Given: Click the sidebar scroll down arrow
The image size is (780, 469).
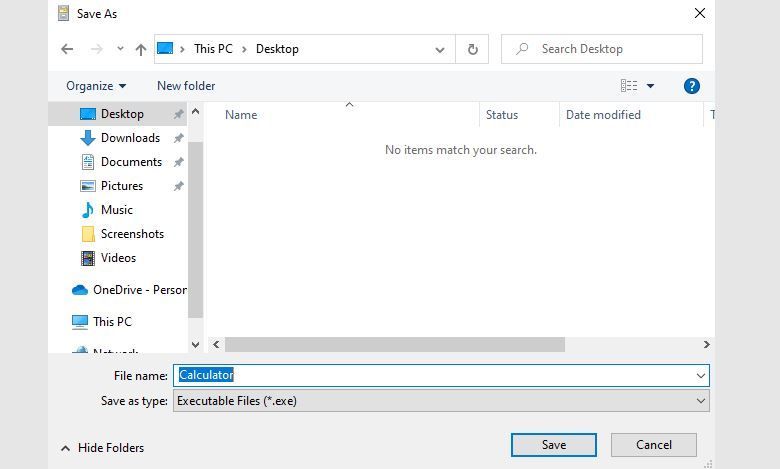Looking at the screenshot, I should 195,344.
